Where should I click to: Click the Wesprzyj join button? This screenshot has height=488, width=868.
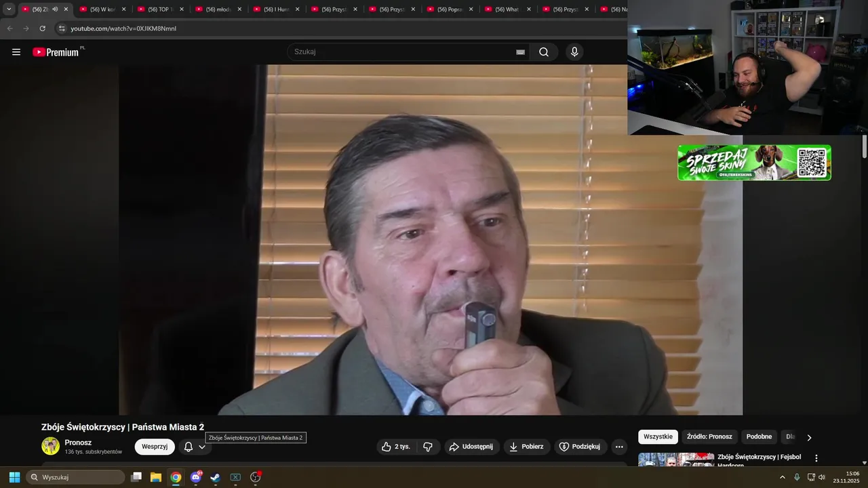click(155, 447)
